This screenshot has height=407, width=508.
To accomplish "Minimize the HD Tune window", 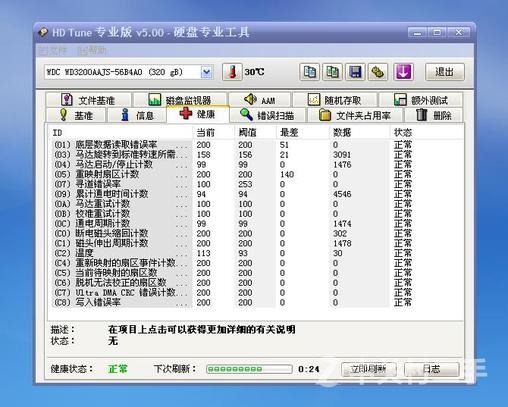I will [417, 33].
